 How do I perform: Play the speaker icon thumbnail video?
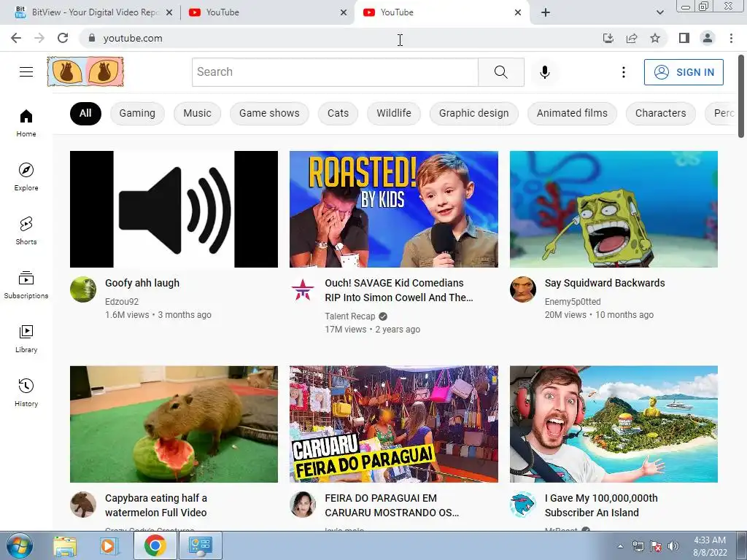point(174,209)
